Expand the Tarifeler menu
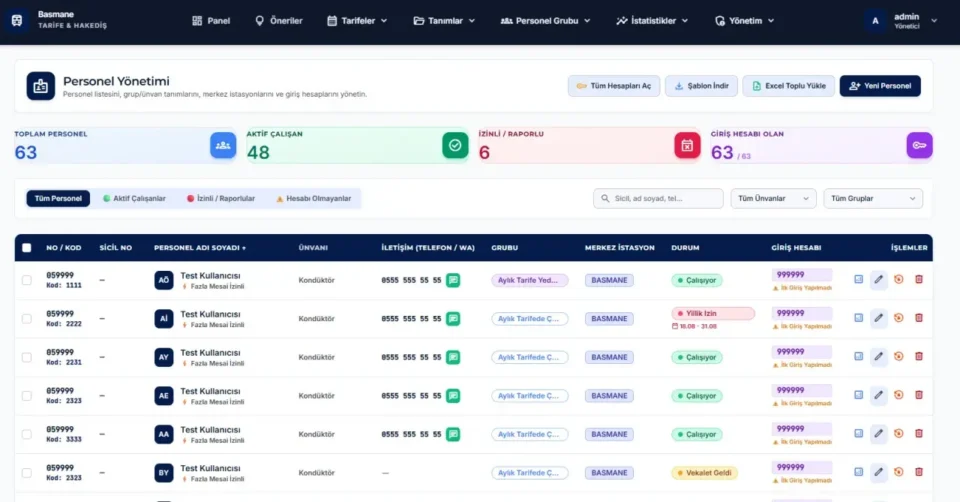The height and width of the screenshot is (502, 960). click(357, 21)
